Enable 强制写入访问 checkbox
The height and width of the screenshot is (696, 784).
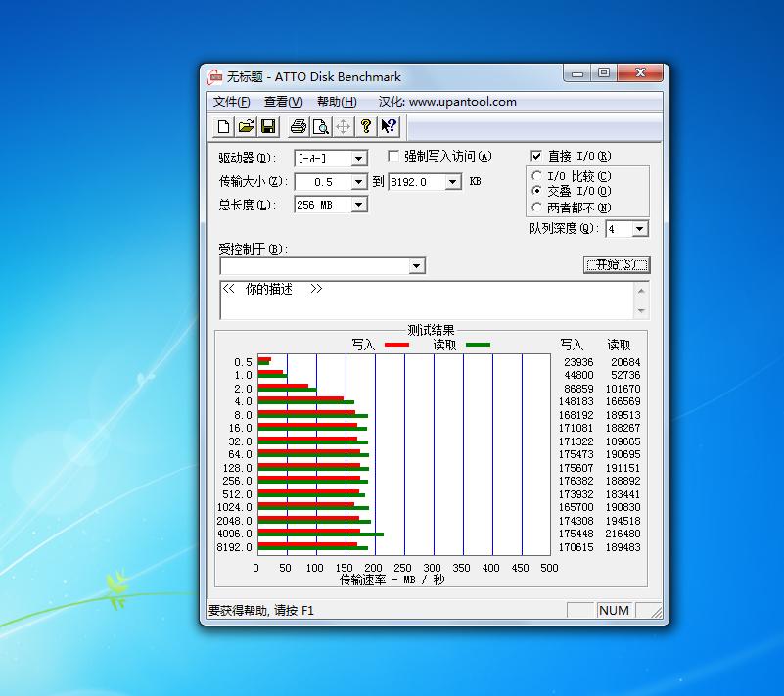(394, 156)
